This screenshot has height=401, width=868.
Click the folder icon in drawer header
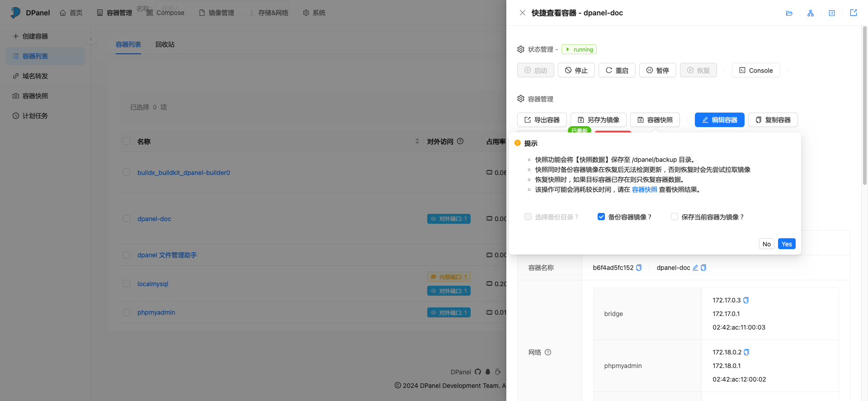click(x=789, y=13)
